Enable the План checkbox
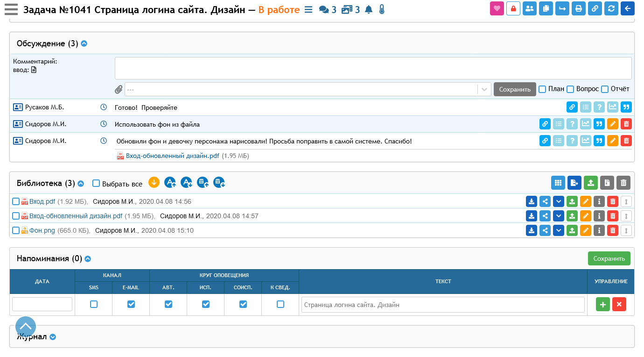 542,89
